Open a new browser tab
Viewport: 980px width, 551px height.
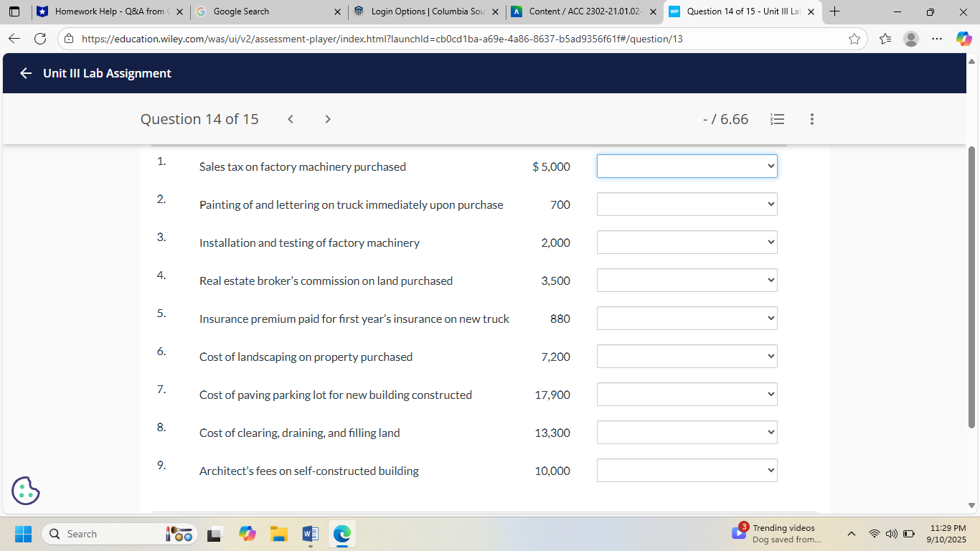coord(834,11)
